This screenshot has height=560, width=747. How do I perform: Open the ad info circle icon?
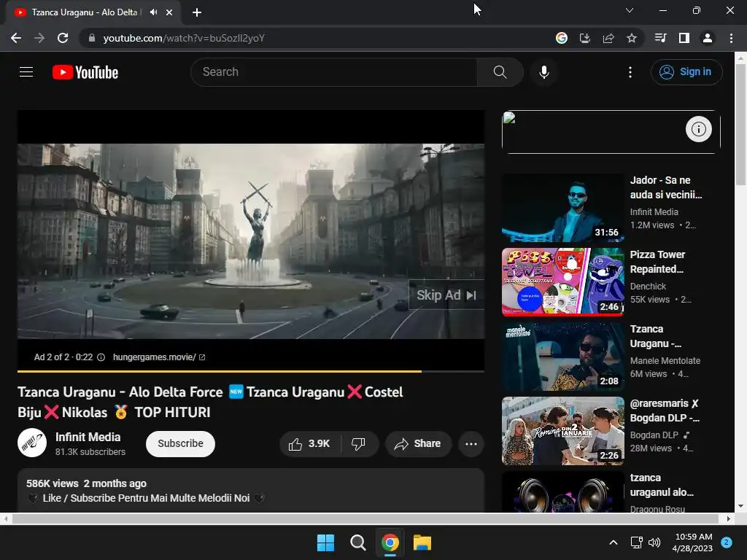[x=101, y=357]
